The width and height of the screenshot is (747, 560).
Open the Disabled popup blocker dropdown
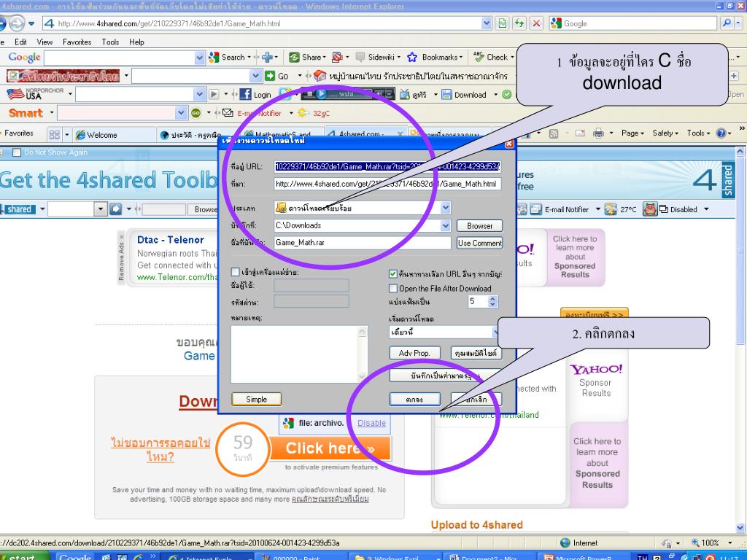706,209
